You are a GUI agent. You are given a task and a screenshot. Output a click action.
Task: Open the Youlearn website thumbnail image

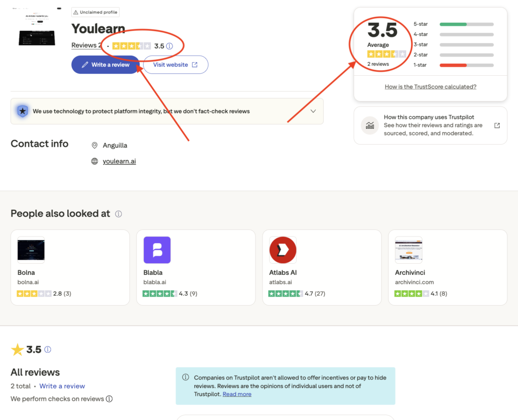pyautogui.click(x=37, y=26)
